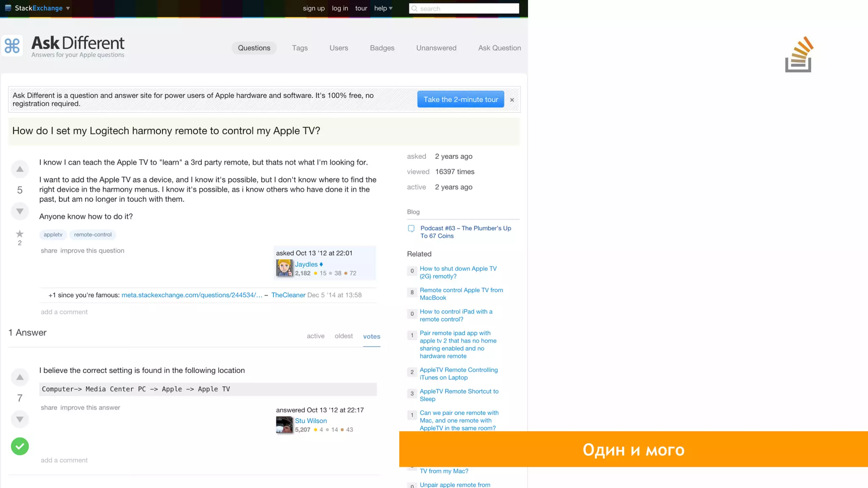Downvote the answer
Screen dimensions: 868x488
(x=20, y=419)
